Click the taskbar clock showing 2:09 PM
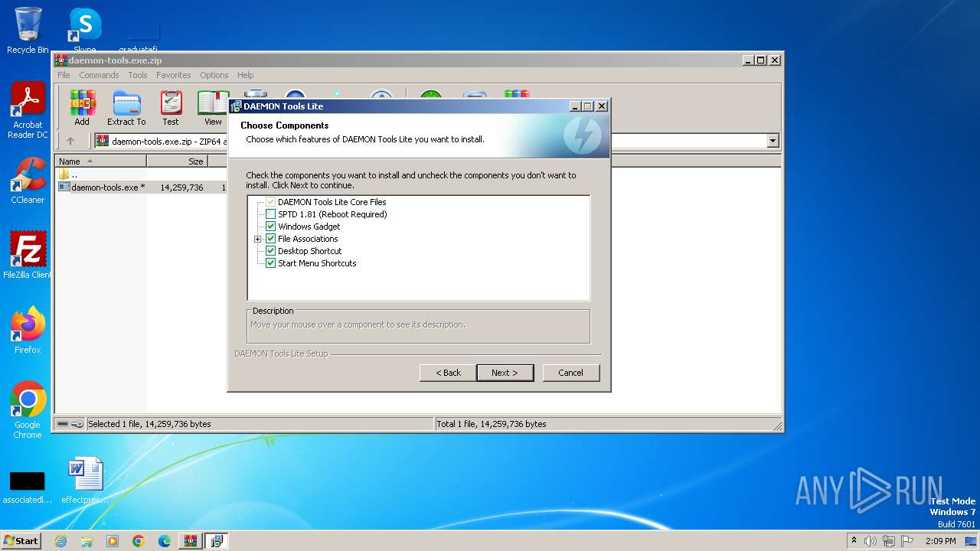Viewport: 980px width, 551px height. (940, 541)
